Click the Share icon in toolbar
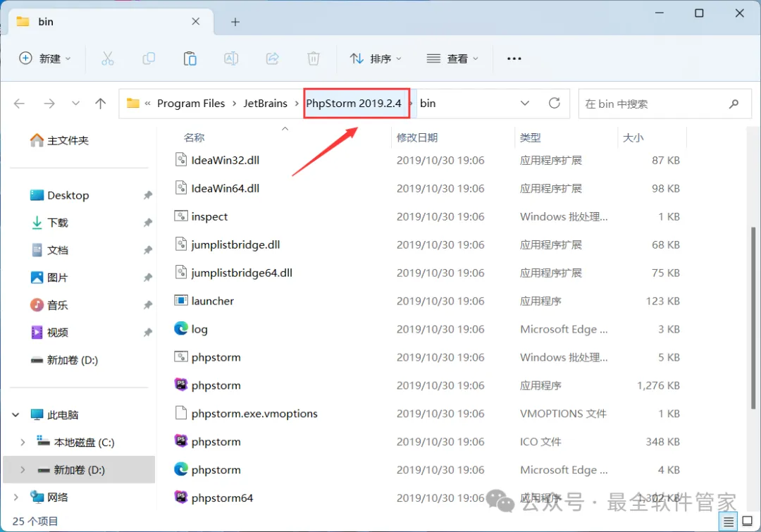Screen dimensions: 761x532 point(272,58)
